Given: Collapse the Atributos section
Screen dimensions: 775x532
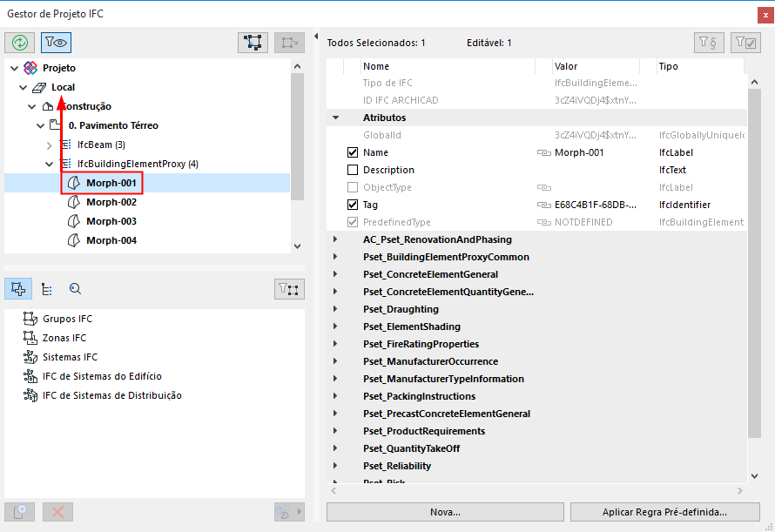Looking at the screenshot, I should pos(334,118).
